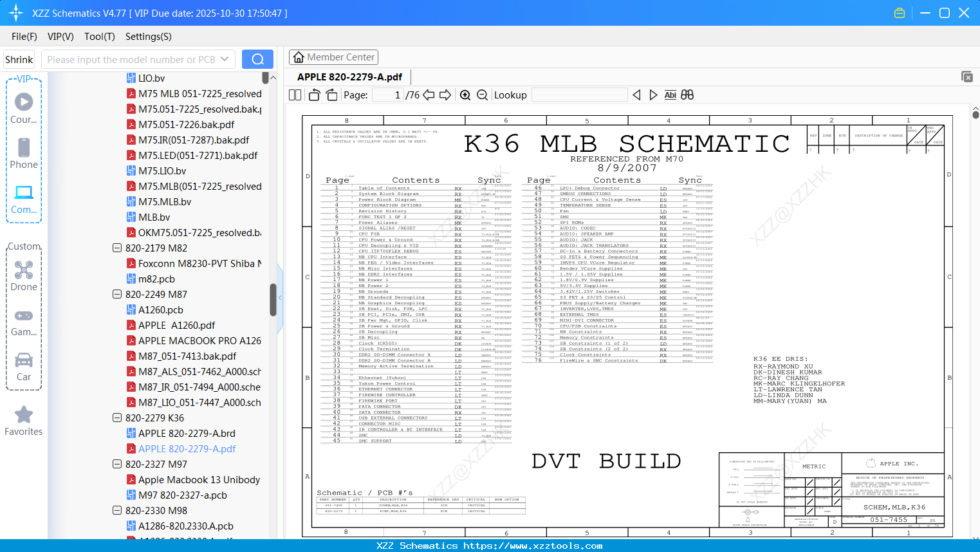Open LIO.bv in the file tree
This screenshot has width=980, height=552.
[x=151, y=78]
